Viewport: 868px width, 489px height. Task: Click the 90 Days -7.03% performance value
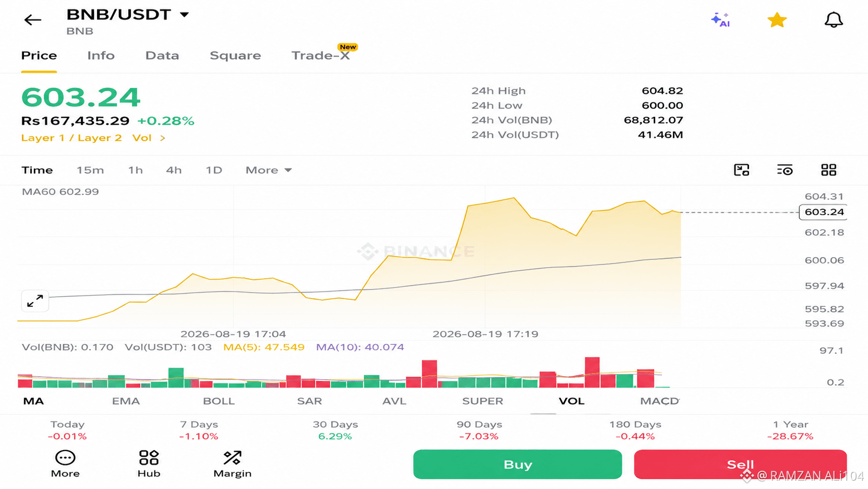tap(479, 437)
